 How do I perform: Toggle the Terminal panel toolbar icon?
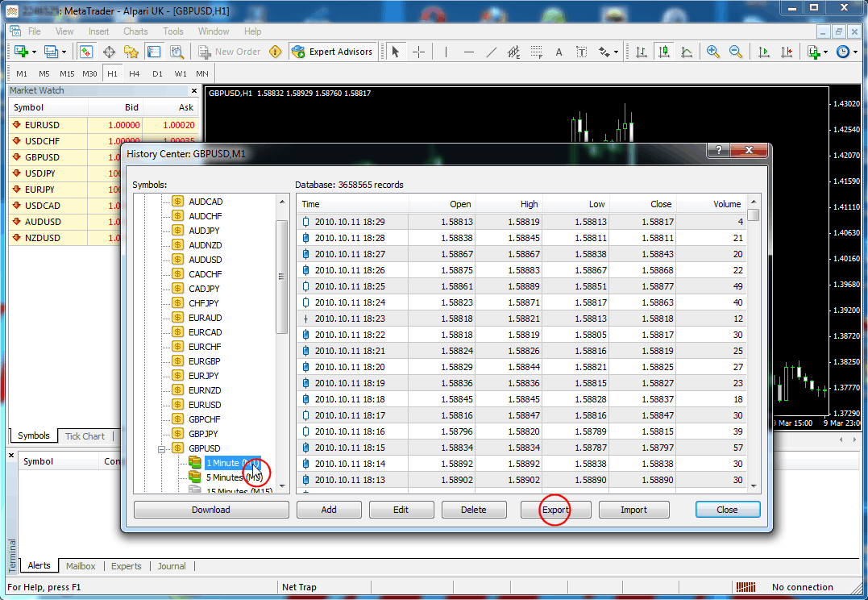(154, 52)
